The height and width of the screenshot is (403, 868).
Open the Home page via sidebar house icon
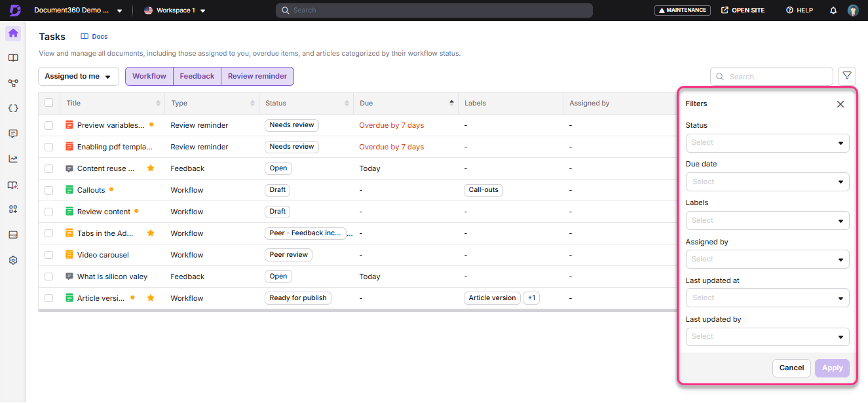(12, 33)
